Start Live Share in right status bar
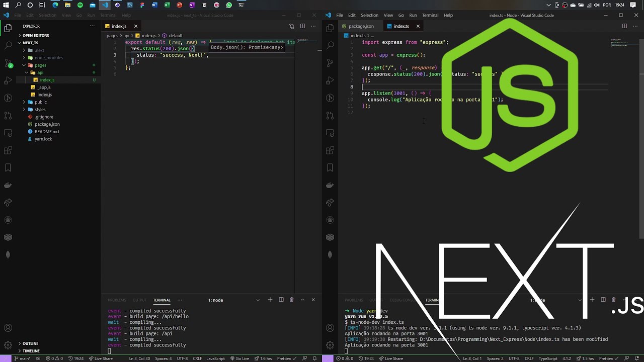 point(391,358)
